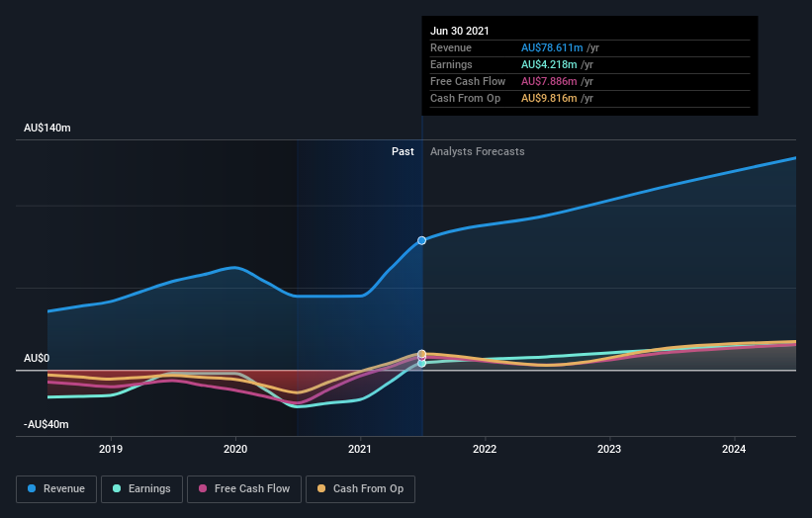Click the Free Cash Flow label in tooltip
Viewport: 812px width, 518px height.
pos(468,81)
